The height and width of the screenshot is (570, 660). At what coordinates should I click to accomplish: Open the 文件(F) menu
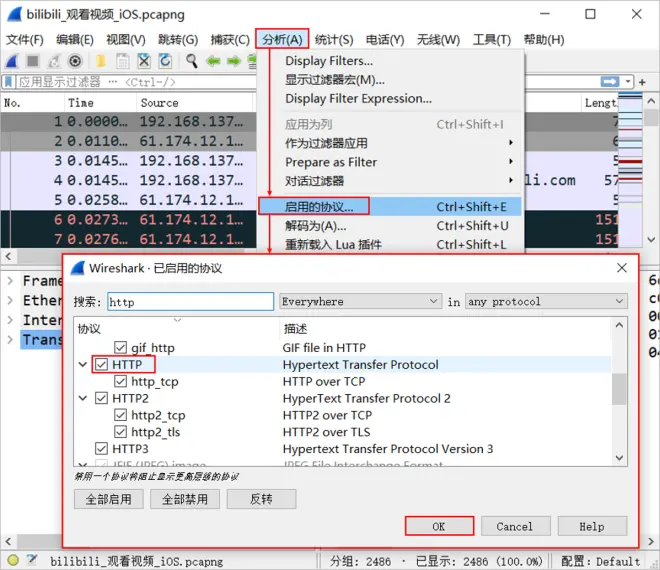coord(25,40)
